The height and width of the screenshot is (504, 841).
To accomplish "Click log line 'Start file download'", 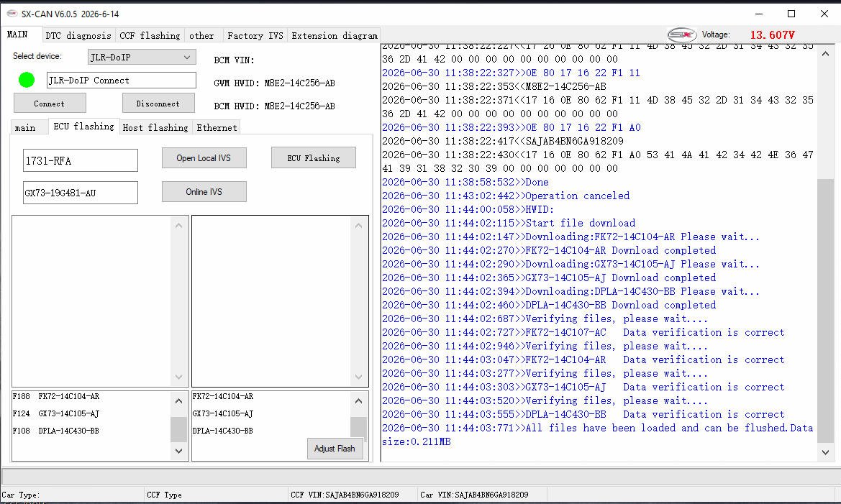I will pos(509,223).
